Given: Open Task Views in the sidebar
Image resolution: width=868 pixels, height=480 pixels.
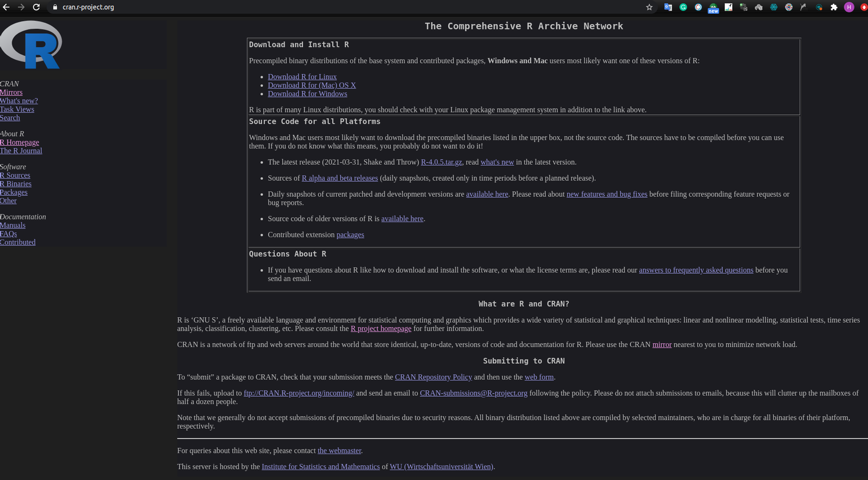Looking at the screenshot, I should [17, 109].
